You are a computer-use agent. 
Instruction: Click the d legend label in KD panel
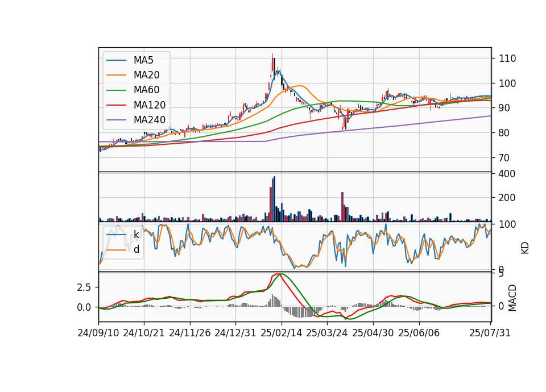click(136, 249)
